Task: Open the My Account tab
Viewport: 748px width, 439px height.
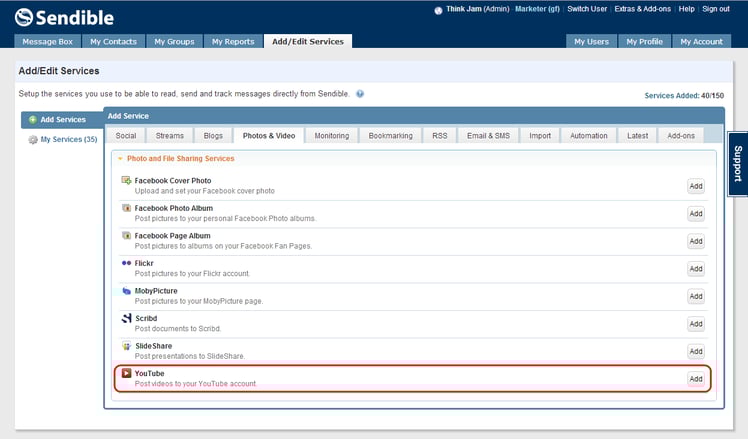Action: [x=702, y=42]
